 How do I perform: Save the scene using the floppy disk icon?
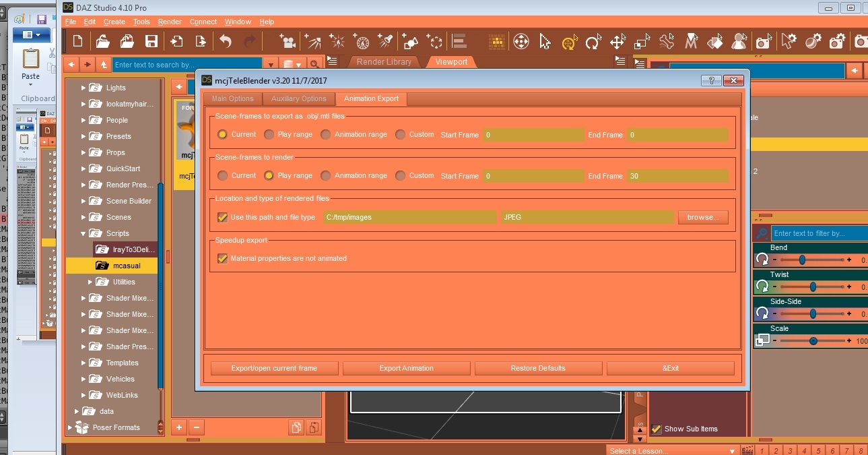(x=152, y=41)
